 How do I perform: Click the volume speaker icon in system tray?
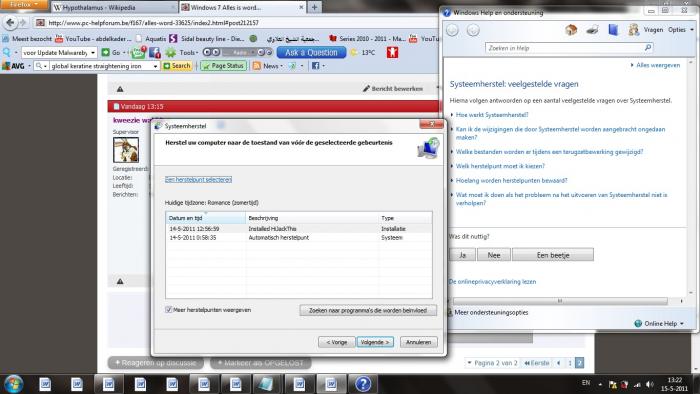(650, 384)
